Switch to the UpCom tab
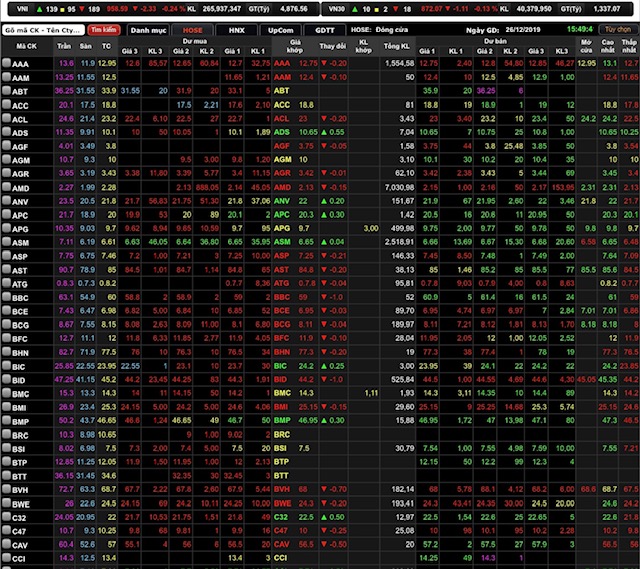 [x=282, y=30]
